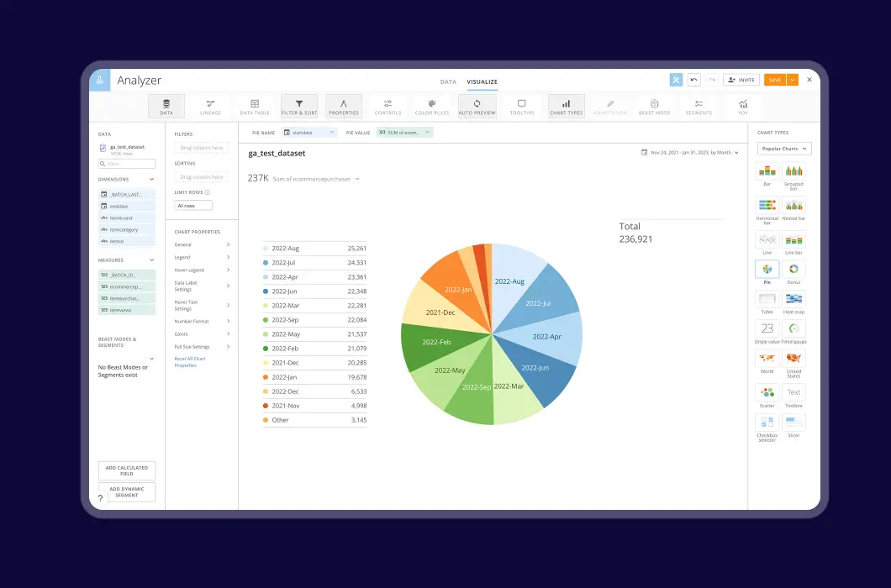
Task: Click the Controls toolbar icon
Action: pos(388,105)
